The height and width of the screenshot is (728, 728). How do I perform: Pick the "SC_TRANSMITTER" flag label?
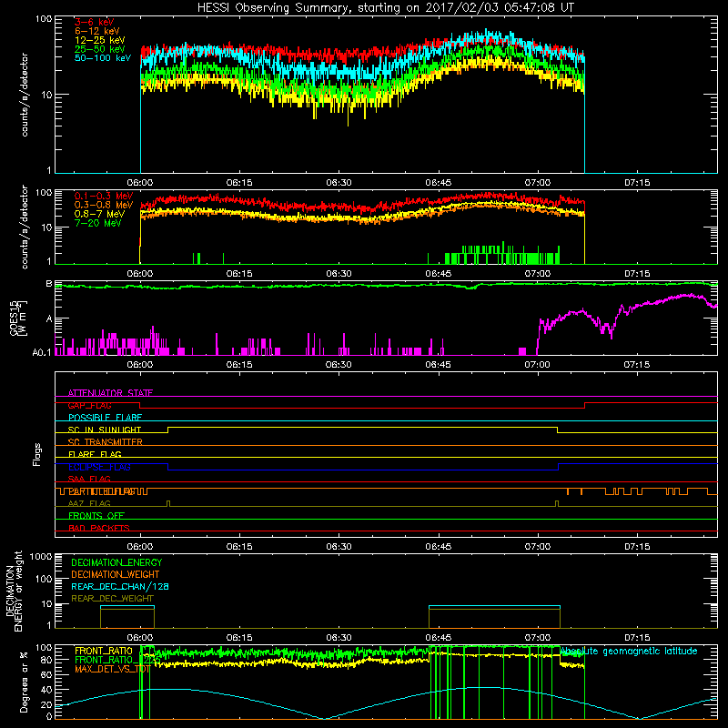click(x=105, y=441)
